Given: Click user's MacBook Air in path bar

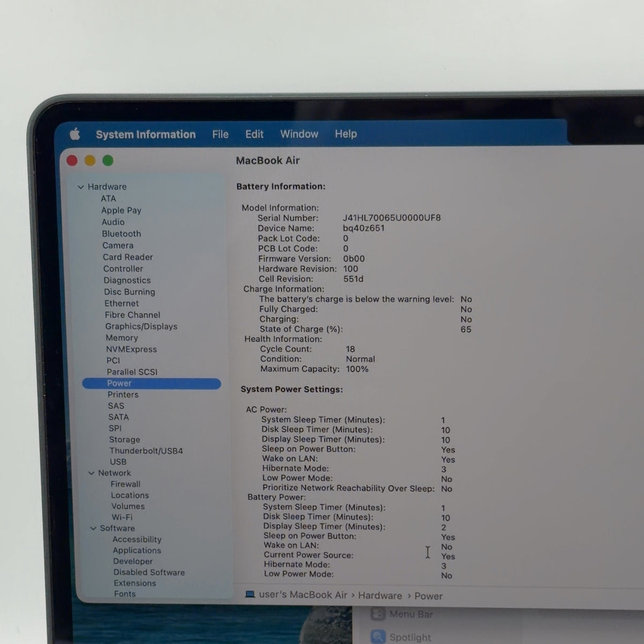Looking at the screenshot, I should tap(303, 595).
